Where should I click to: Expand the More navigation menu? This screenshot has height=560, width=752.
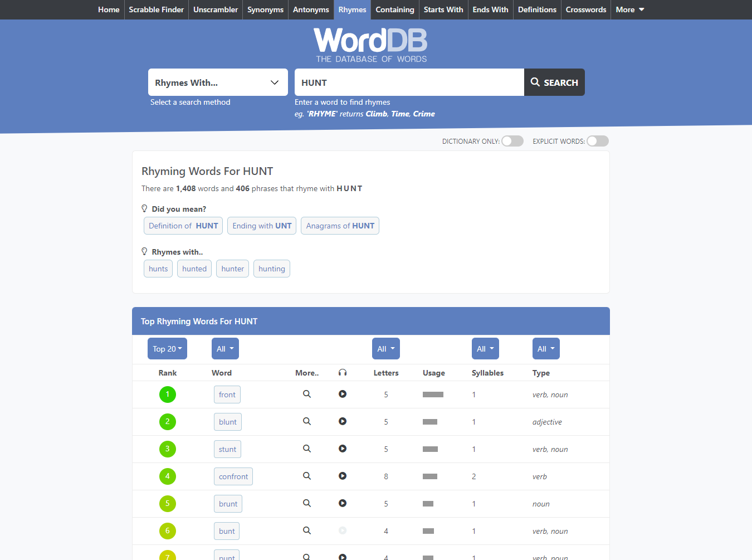coord(630,9)
